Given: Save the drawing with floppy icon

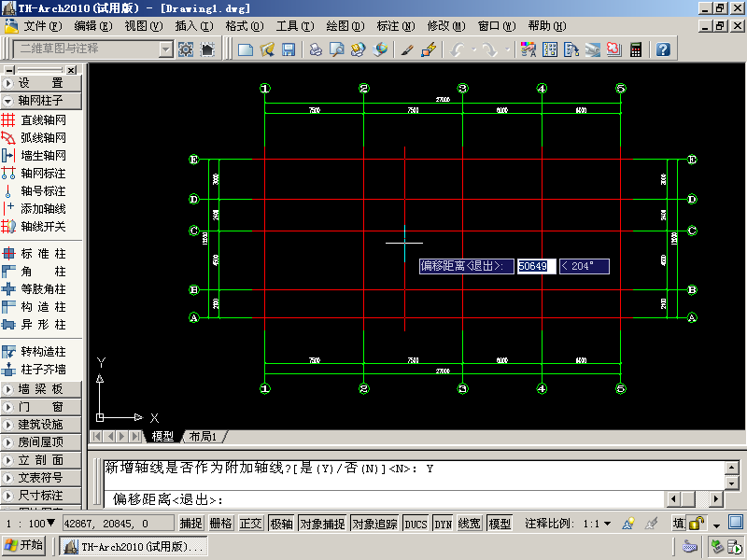Looking at the screenshot, I should 289,49.
